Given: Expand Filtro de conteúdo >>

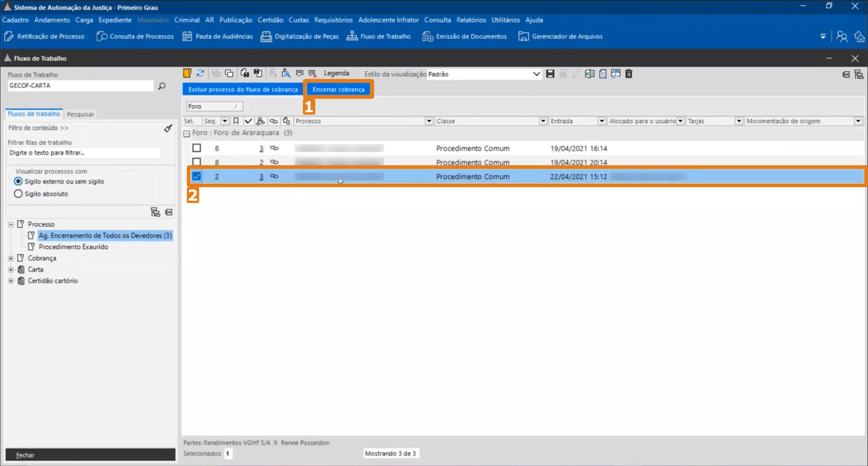Looking at the screenshot, I should 38,128.
